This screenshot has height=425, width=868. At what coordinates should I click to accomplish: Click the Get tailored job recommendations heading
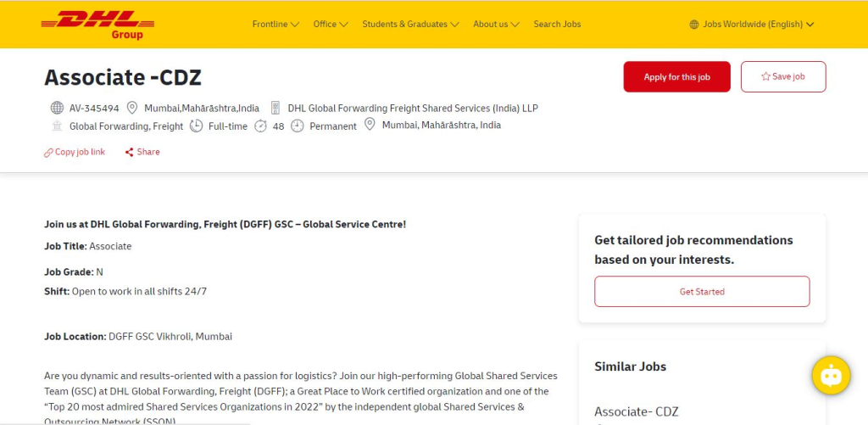click(693, 250)
